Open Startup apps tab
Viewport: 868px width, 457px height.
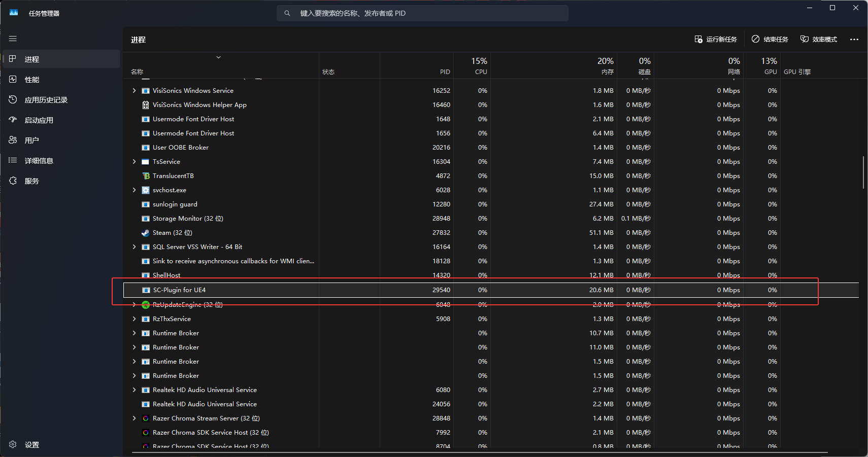pos(61,120)
